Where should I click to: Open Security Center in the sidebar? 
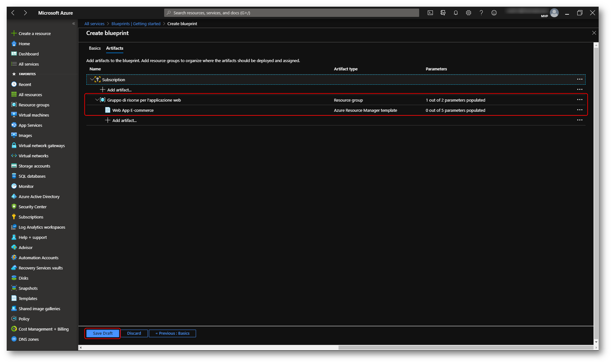click(x=32, y=206)
